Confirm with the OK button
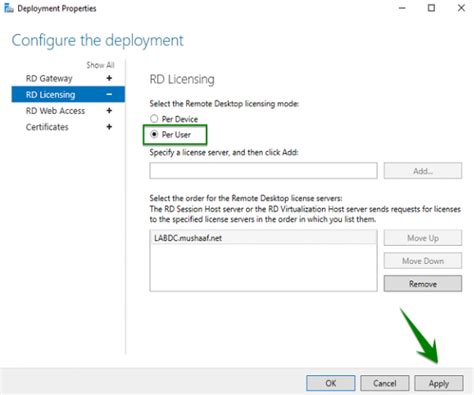Viewport: 474px width, 395px height. [331, 383]
